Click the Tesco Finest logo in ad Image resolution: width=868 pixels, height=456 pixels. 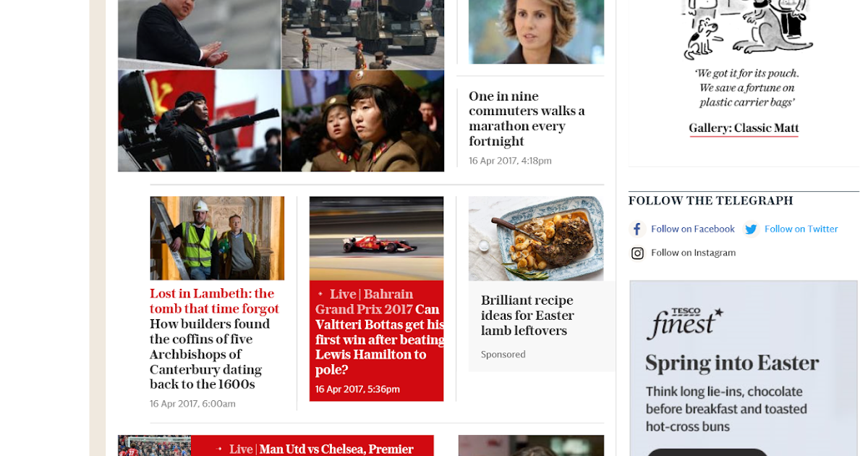pos(684,323)
